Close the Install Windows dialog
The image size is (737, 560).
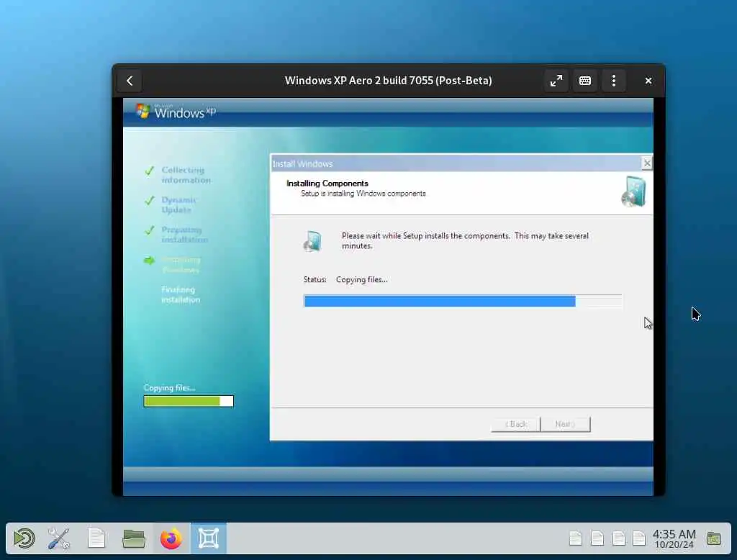click(647, 163)
